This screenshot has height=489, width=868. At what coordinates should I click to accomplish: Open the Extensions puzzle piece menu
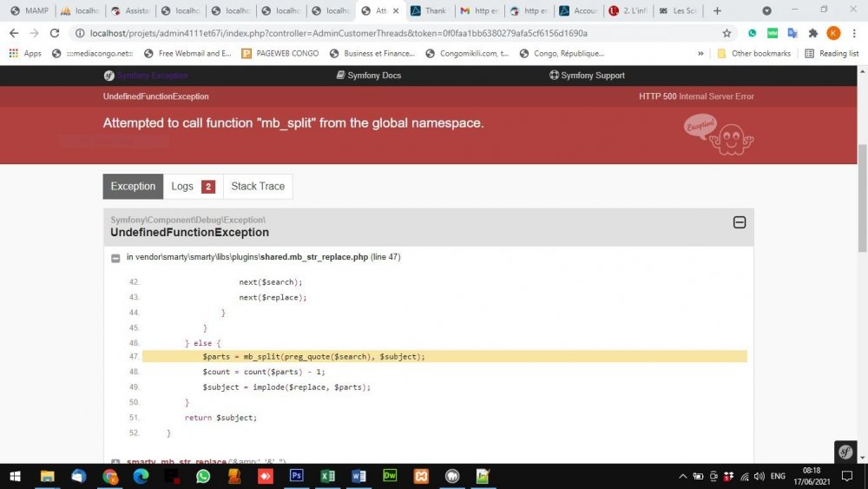click(812, 33)
